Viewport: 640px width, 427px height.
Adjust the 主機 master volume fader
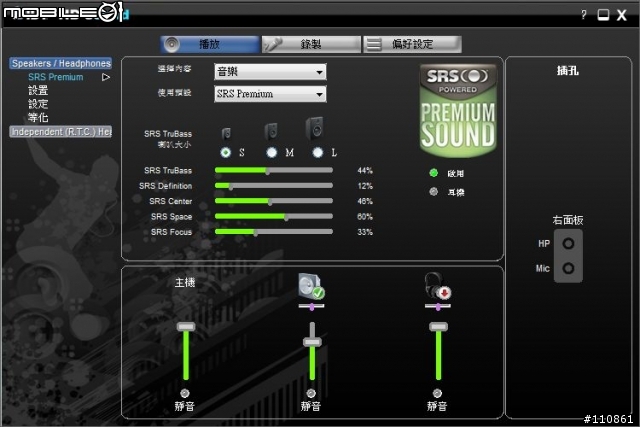point(186,351)
